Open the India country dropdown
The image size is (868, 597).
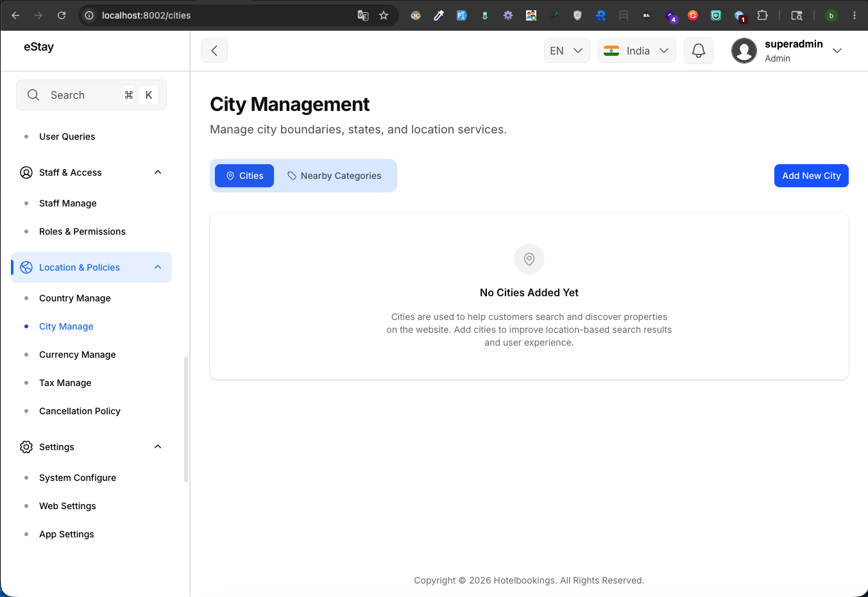637,51
